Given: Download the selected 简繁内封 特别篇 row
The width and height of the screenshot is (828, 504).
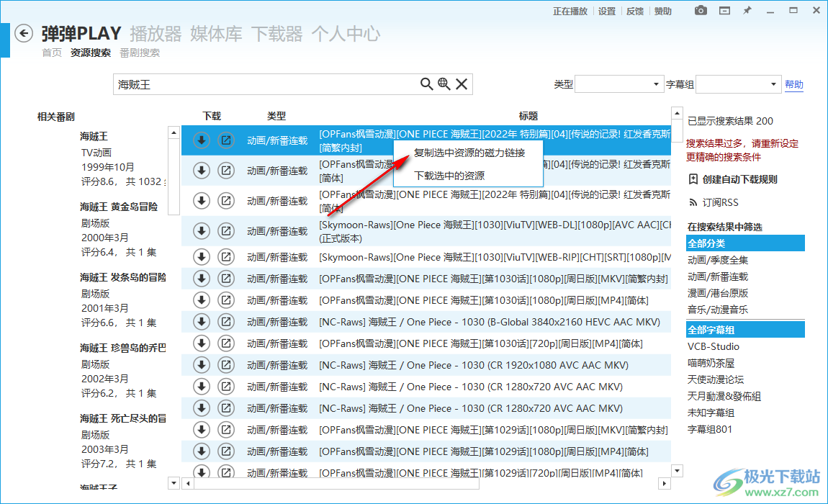Looking at the screenshot, I should (201, 140).
